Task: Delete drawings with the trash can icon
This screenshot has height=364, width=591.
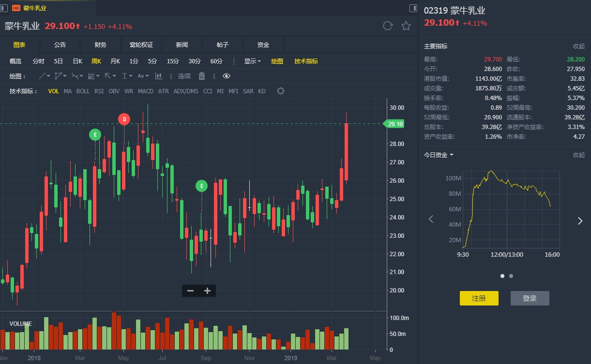Action: click(202, 76)
